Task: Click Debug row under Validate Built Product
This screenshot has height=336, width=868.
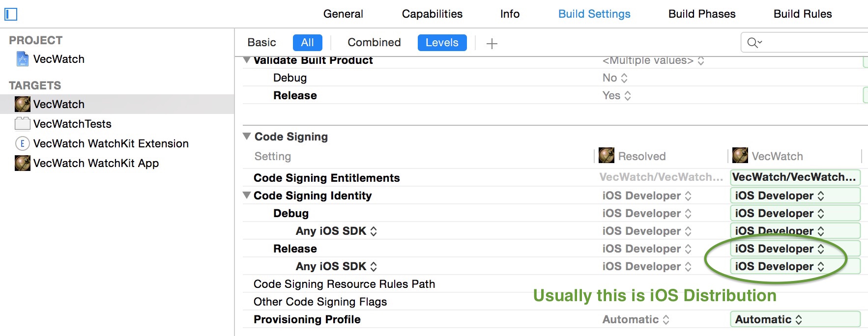Action: coord(290,78)
